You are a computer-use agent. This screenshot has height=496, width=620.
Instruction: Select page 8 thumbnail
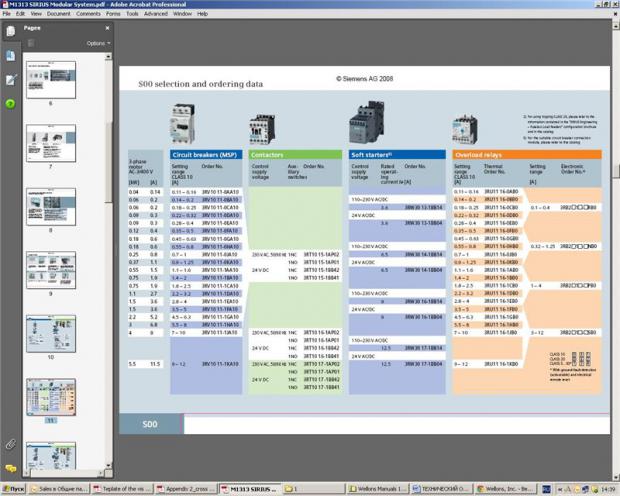51,207
